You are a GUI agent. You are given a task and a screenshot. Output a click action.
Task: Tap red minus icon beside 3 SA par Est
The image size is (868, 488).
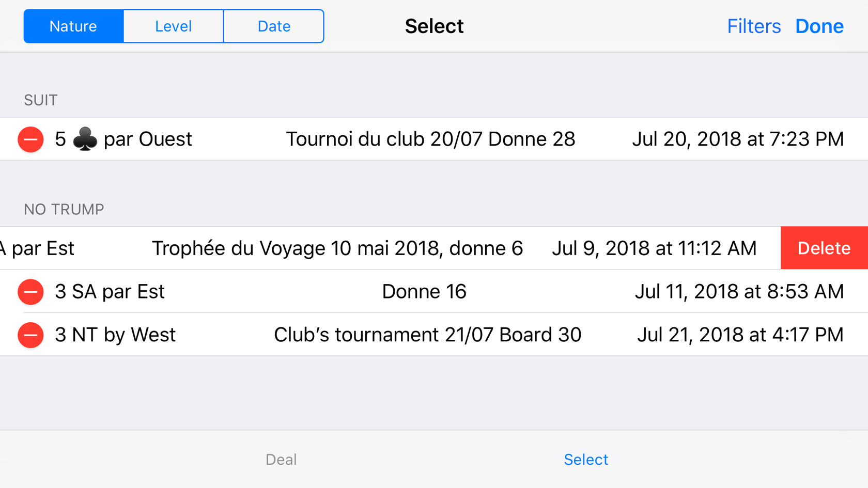click(30, 292)
